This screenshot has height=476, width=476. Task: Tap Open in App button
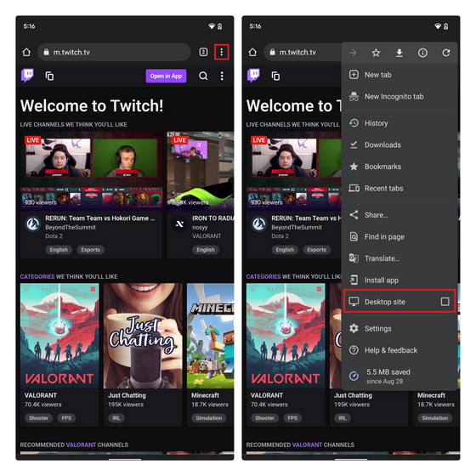[x=166, y=76]
